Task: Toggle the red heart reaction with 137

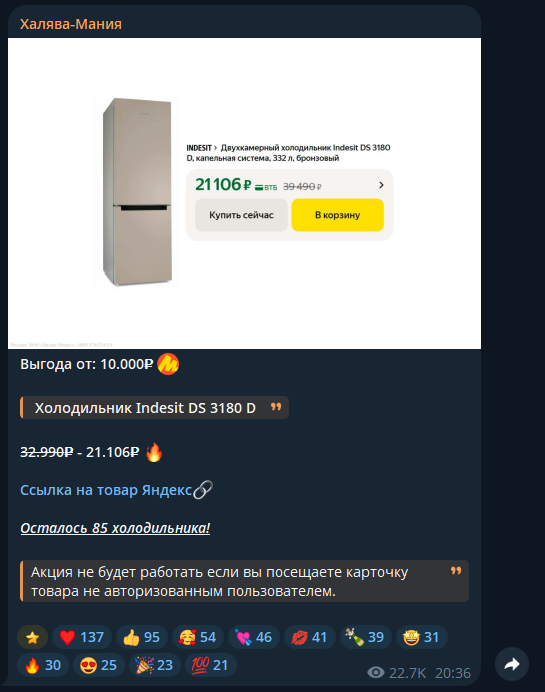Action: [82, 637]
